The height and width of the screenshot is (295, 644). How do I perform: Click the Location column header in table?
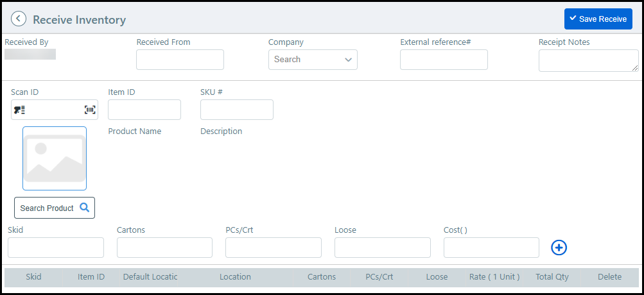[235, 277]
